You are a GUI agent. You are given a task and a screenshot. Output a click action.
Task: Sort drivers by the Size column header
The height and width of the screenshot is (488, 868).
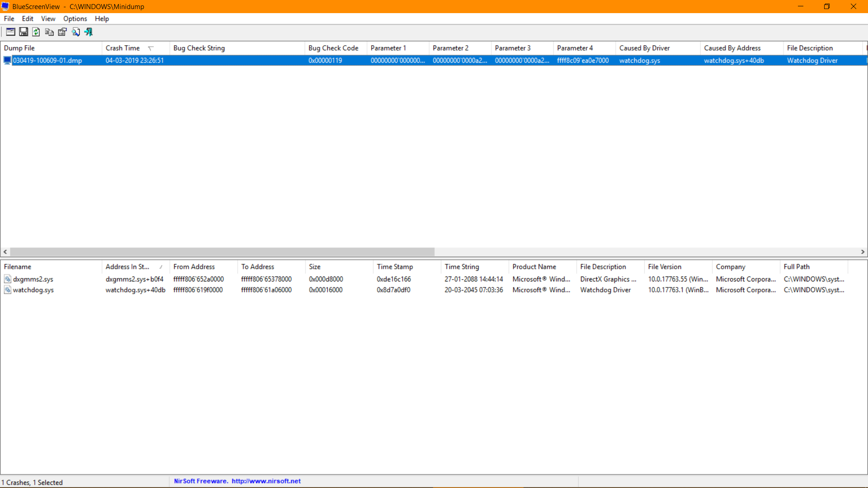click(315, 267)
